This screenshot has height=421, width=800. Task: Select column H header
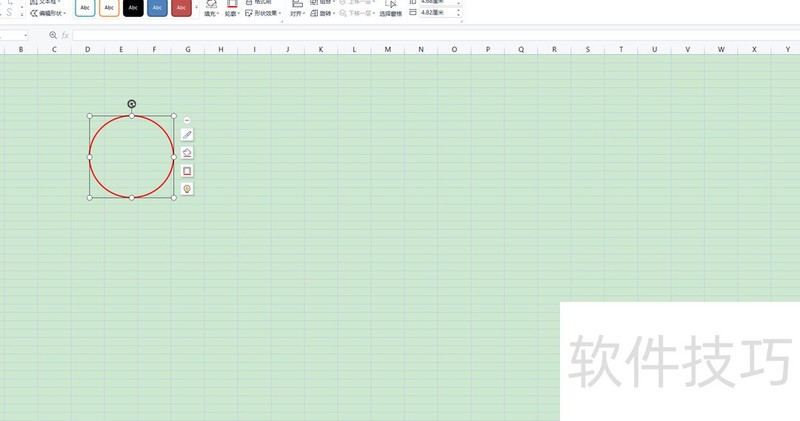tap(221, 49)
